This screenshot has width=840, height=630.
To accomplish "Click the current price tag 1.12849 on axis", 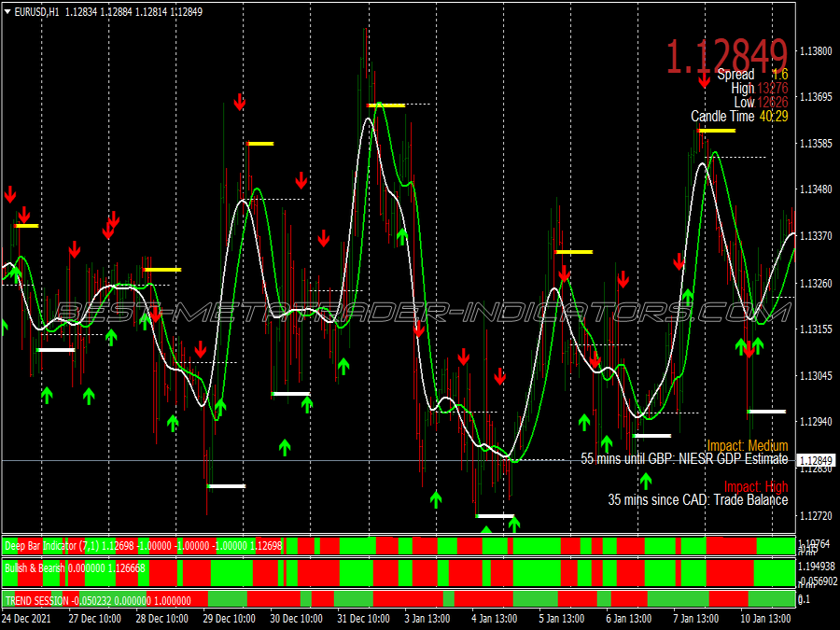I will point(817,461).
